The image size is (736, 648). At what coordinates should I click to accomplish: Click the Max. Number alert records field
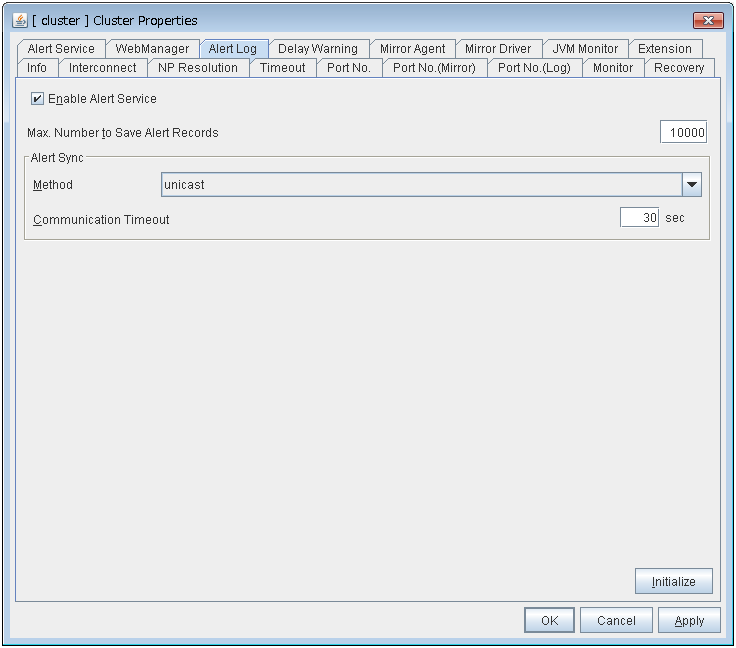683,133
